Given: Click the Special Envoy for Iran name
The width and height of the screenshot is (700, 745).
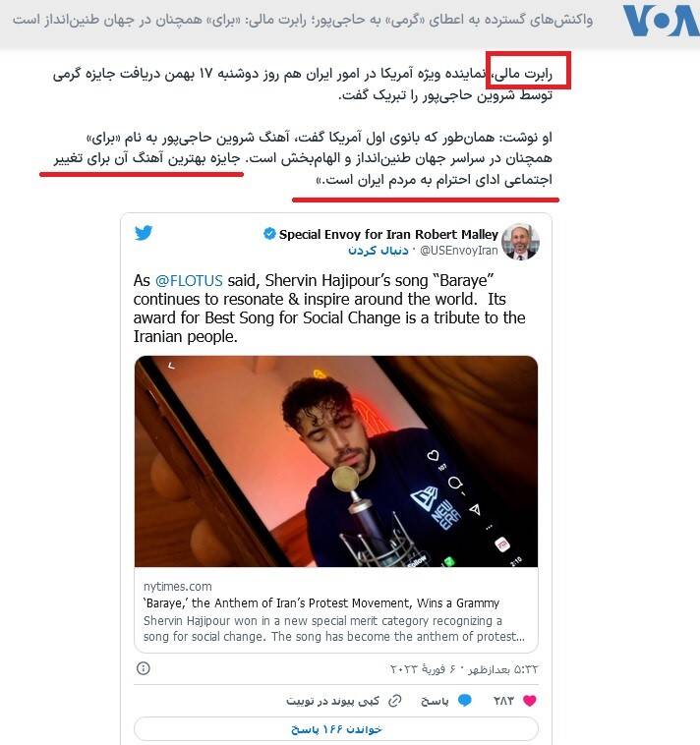Looking at the screenshot, I should (x=388, y=234).
